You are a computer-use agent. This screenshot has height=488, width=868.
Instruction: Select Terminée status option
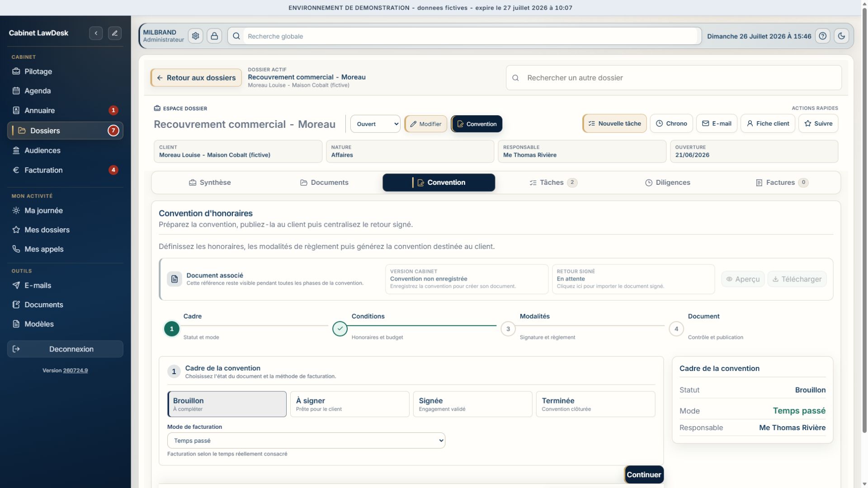596,404
